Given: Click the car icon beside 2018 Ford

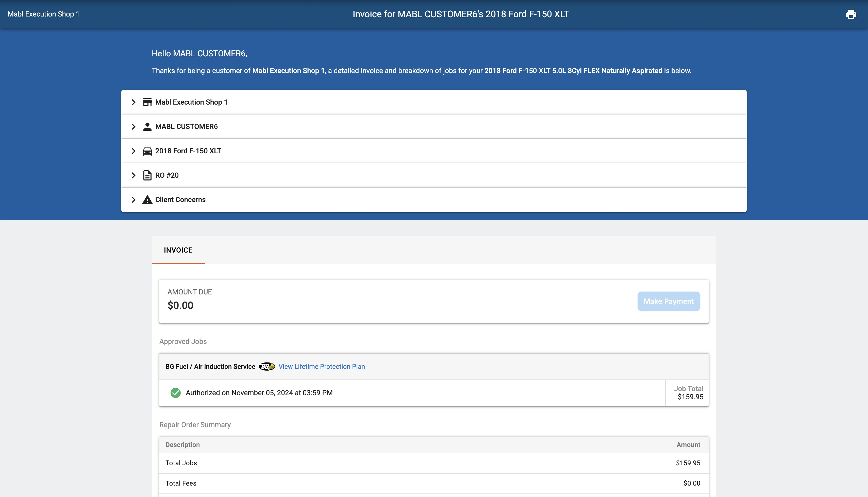Looking at the screenshot, I should click(147, 151).
